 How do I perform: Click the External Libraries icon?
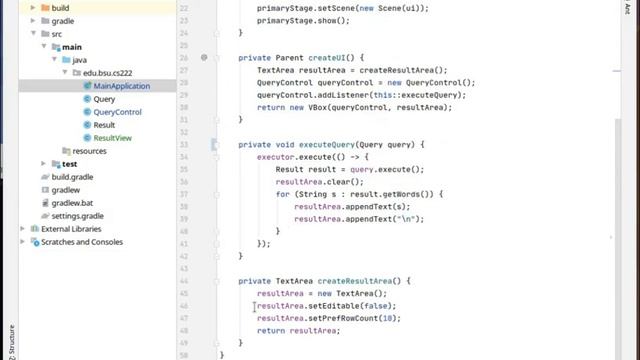click(x=35, y=229)
